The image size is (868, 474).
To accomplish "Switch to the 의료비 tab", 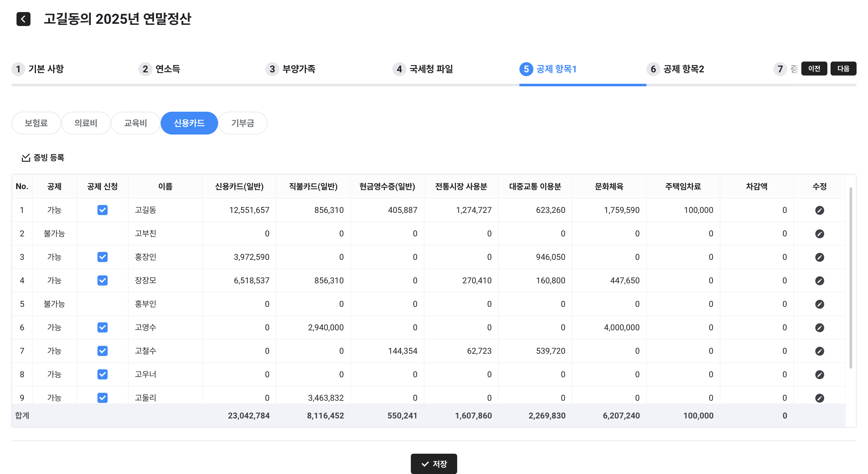I will [86, 123].
